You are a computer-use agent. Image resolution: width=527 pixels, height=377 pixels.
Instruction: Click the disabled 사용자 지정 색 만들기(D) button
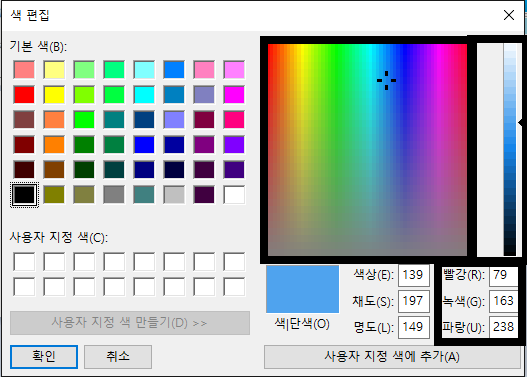point(130,323)
